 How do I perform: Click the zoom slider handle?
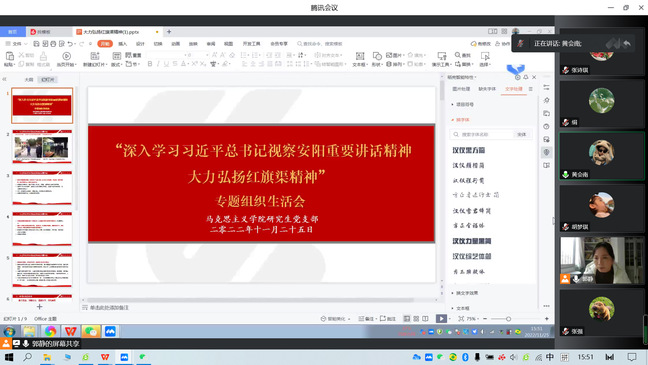pos(508,319)
